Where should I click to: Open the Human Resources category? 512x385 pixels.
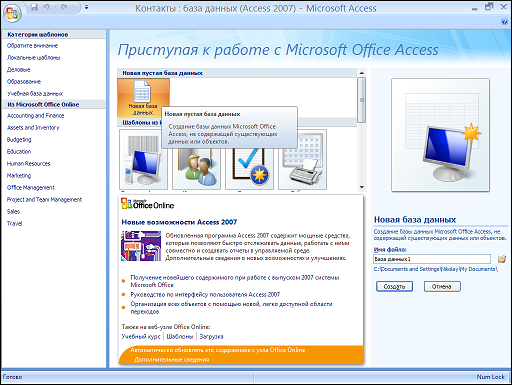pyautogui.click(x=29, y=164)
